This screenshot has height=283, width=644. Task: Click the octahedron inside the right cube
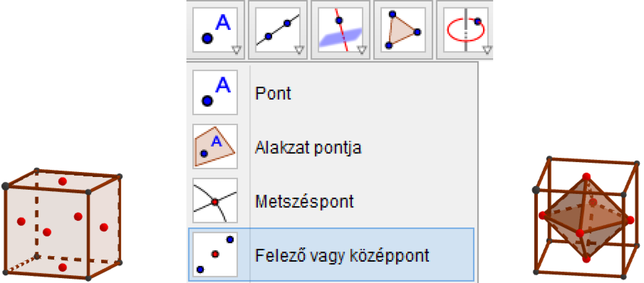point(586,218)
